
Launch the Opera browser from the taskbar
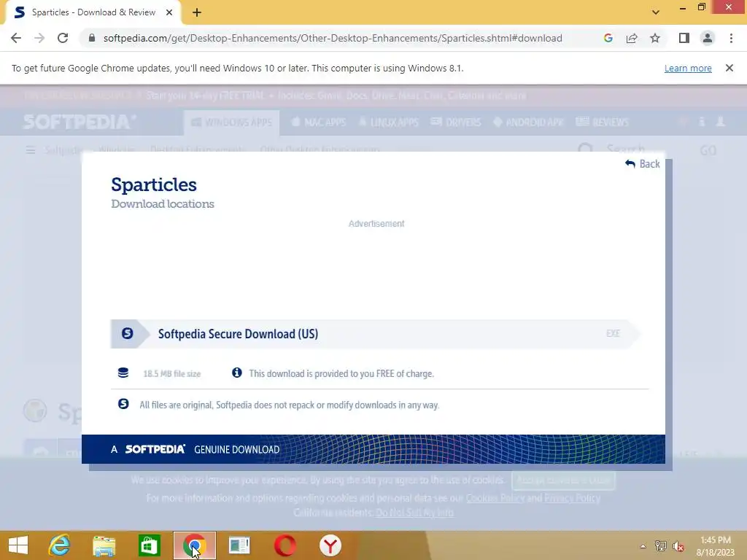285,545
